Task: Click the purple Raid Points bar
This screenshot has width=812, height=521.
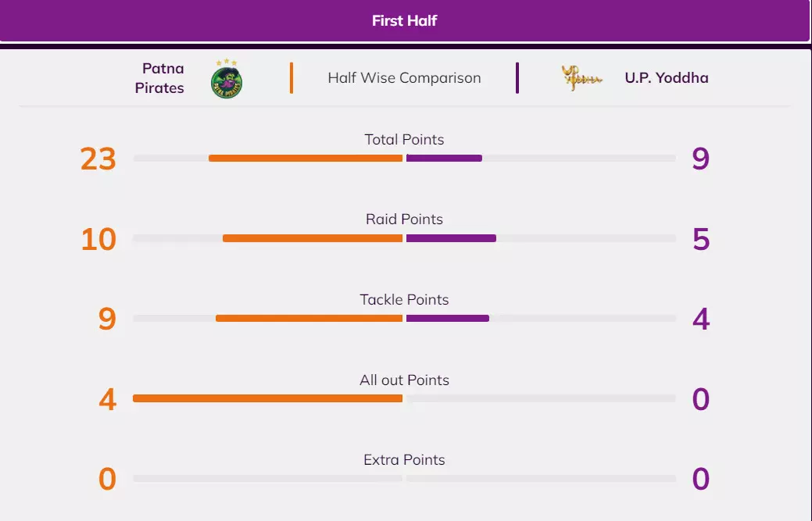Action: coord(451,238)
